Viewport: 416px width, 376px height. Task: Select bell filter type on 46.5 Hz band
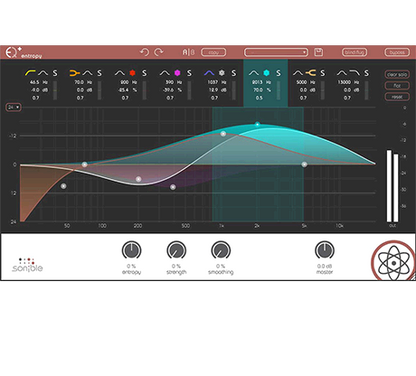43,73
